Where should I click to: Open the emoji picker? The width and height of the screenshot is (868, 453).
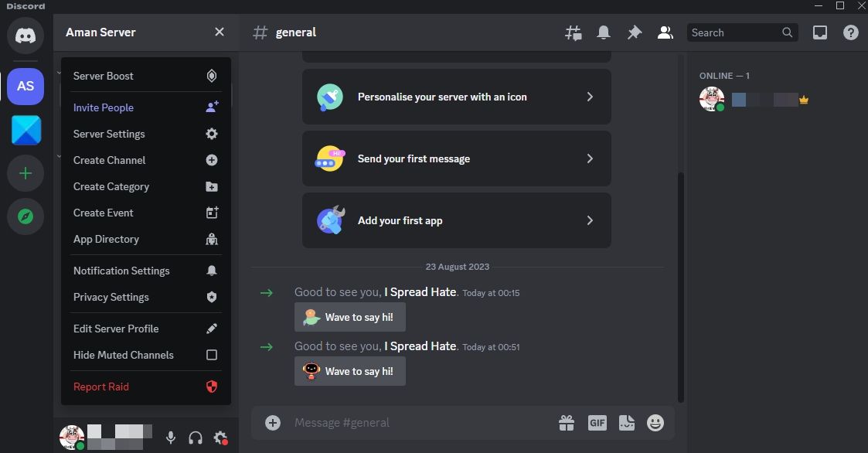tap(655, 422)
